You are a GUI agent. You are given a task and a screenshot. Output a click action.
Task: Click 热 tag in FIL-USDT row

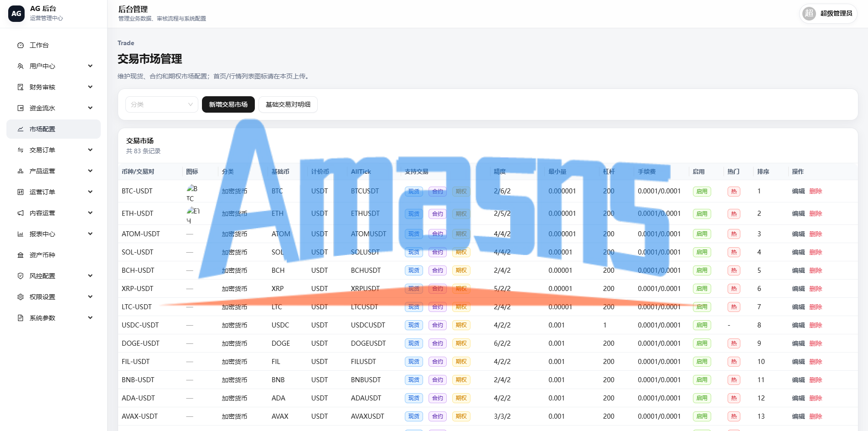click(x=734, y=362)
